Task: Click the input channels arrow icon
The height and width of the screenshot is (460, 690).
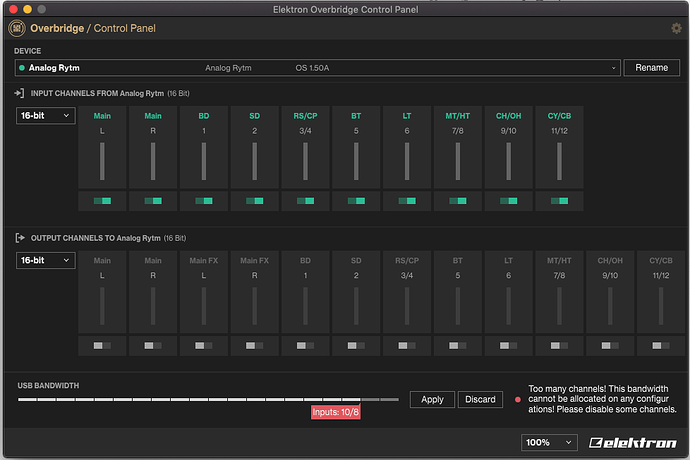Action: pos(19,93)
